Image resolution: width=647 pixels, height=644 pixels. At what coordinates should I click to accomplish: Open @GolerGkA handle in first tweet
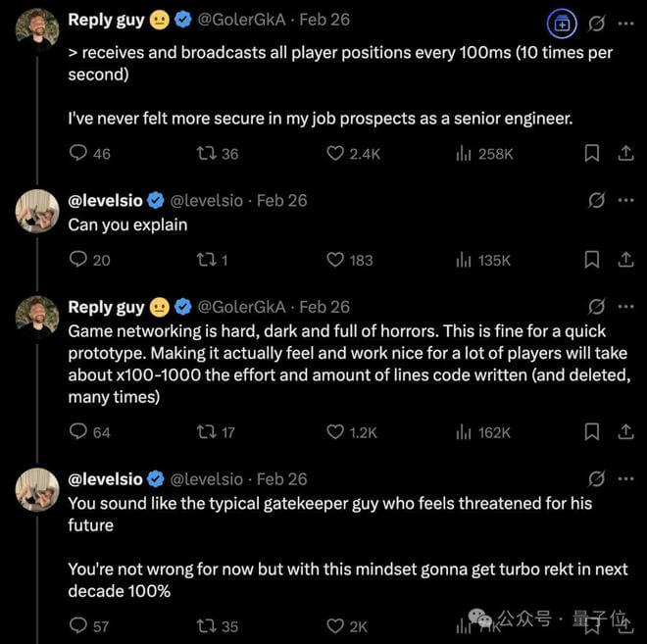pos(241,20)
